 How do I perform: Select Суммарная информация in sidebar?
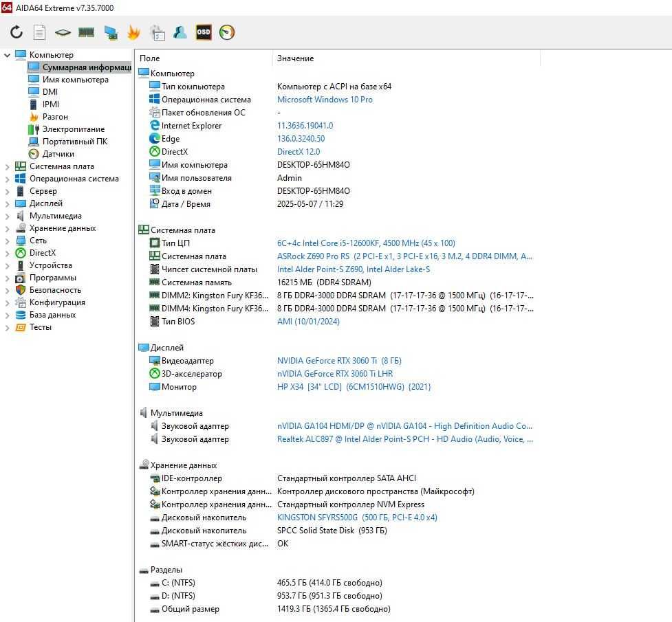point(79,67)
